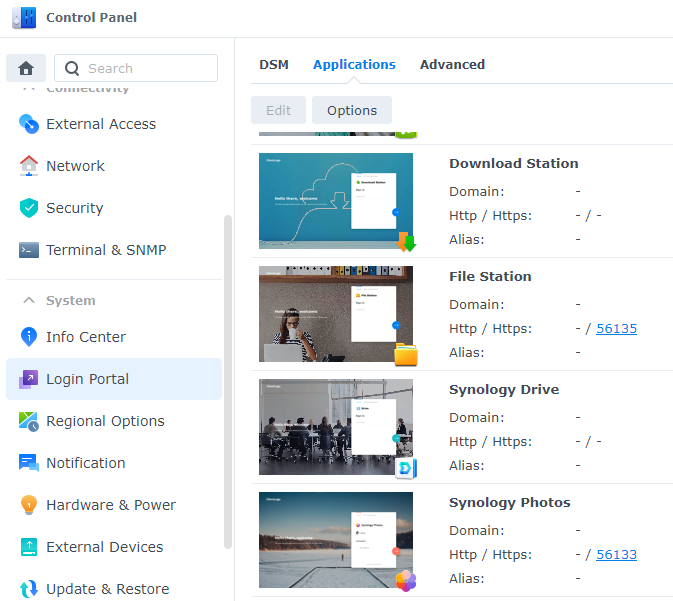Image resolution: width=673 pixels, height=601 pixels.
Task: Click the Synology Photos title
Action: [509, 502]
